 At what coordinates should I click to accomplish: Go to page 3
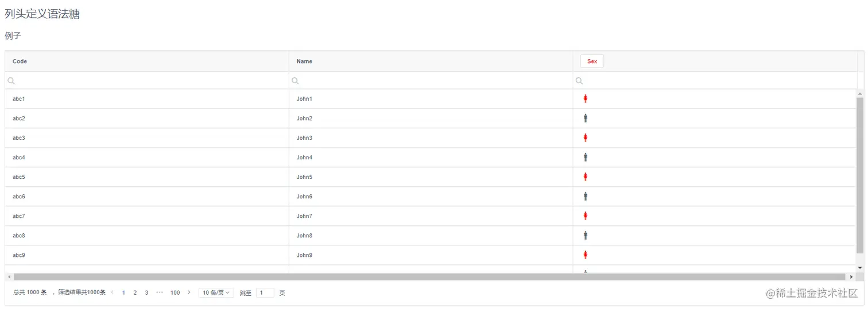pyautogui.click(x=146, y=292)
